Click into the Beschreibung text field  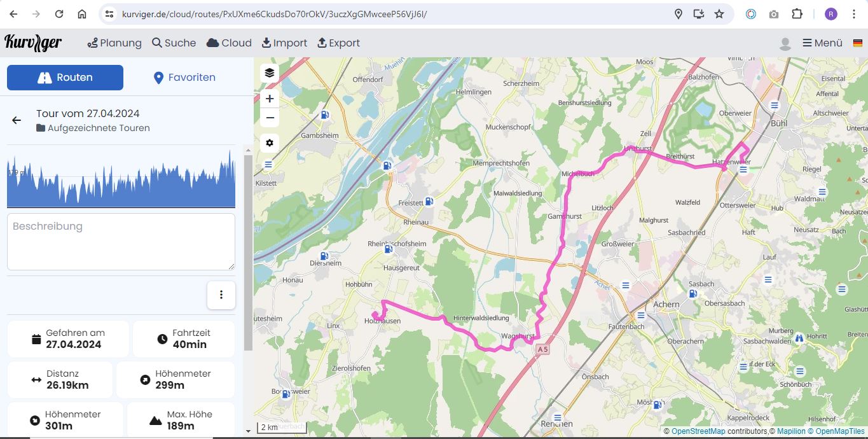(121, 242)
